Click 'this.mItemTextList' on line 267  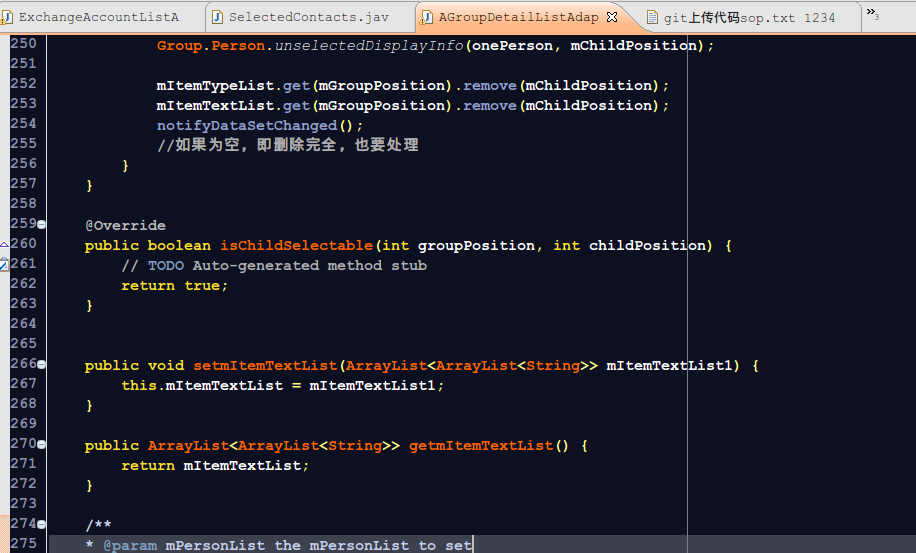click(x=202, y=385)
